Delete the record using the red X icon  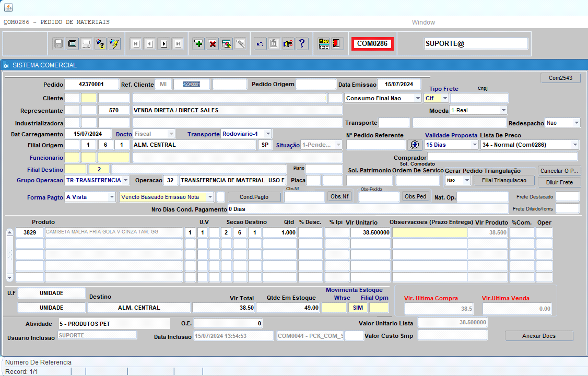212,44
